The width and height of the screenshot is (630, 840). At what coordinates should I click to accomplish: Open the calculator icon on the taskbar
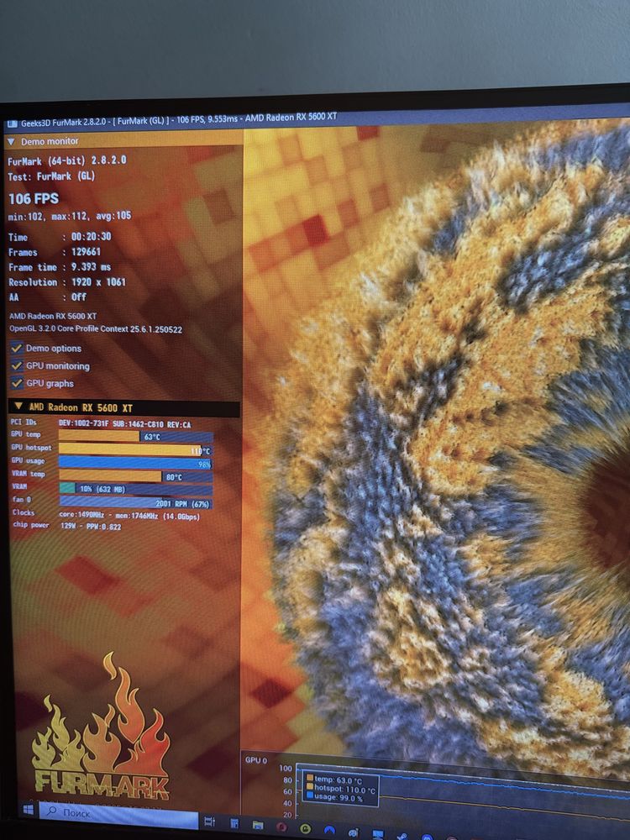point(234,823)
